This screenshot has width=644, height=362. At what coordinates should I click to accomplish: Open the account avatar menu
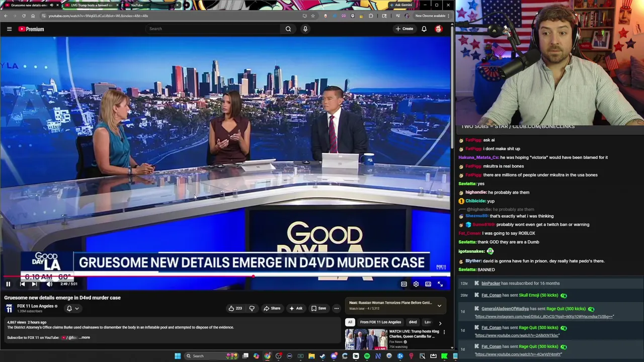pos(439,29)
